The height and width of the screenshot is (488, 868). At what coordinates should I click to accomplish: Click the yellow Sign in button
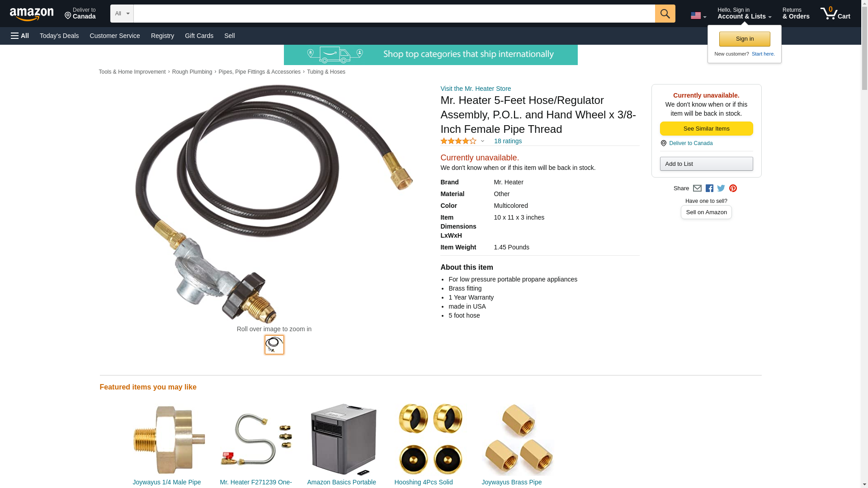tap(745, 39)
